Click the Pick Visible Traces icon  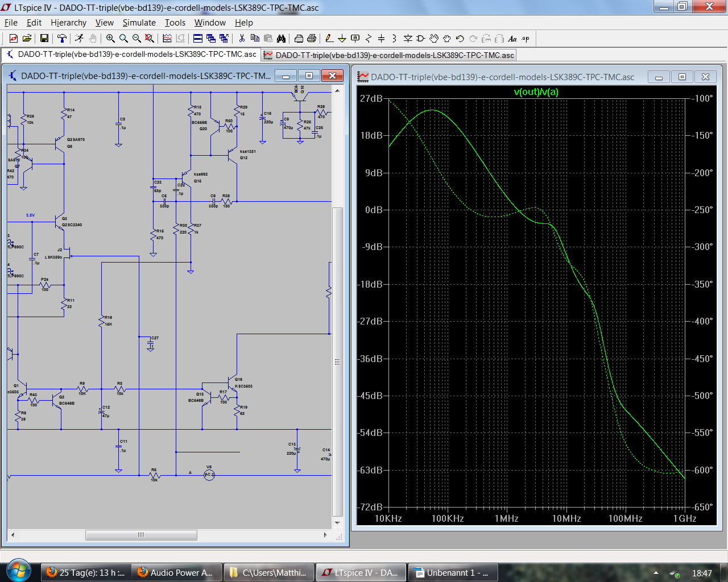pyautogui.click(x=167, y=38)
